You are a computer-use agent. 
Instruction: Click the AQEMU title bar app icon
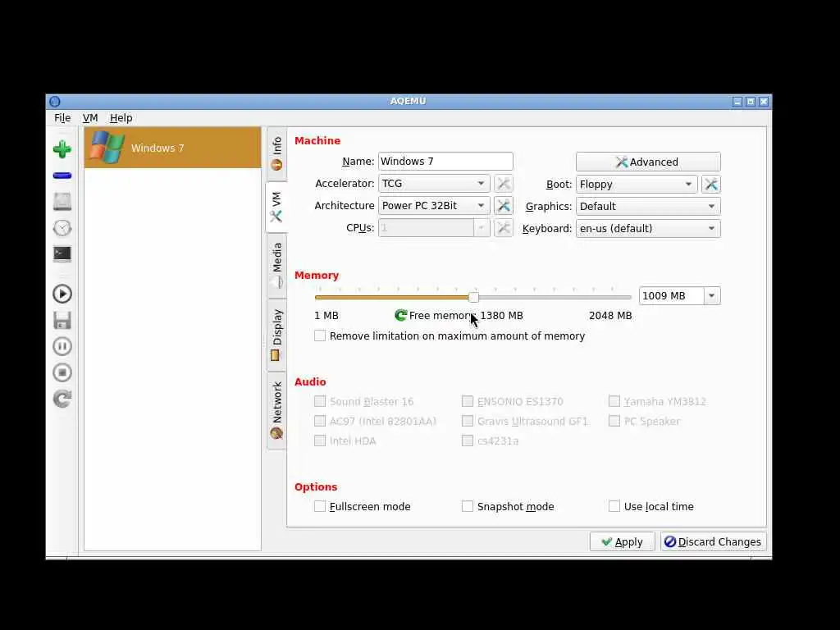(x=55, y=101)
